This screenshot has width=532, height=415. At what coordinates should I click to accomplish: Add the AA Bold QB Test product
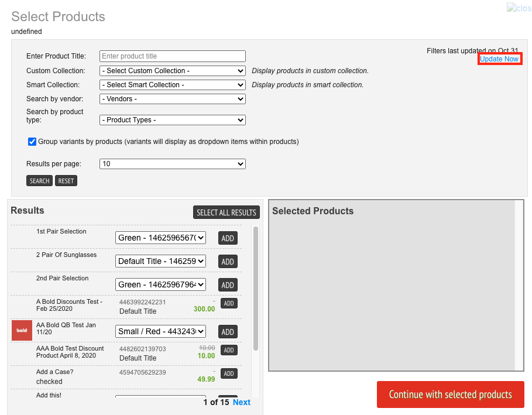pyautogui.click(x=228, y=332)
